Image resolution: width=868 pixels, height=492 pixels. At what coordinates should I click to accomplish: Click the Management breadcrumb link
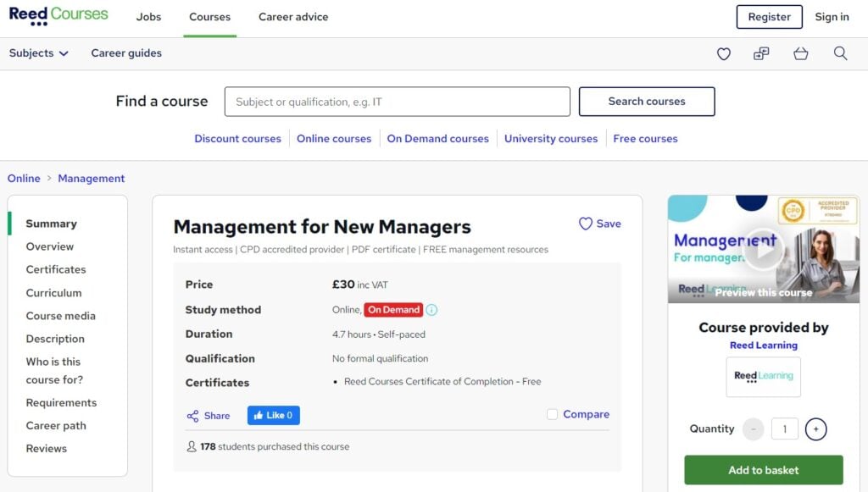[x=92, y=179]
